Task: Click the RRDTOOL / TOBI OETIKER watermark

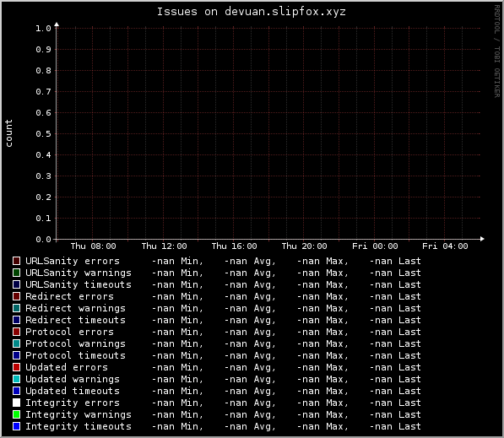Action: (x=497, y=51)
